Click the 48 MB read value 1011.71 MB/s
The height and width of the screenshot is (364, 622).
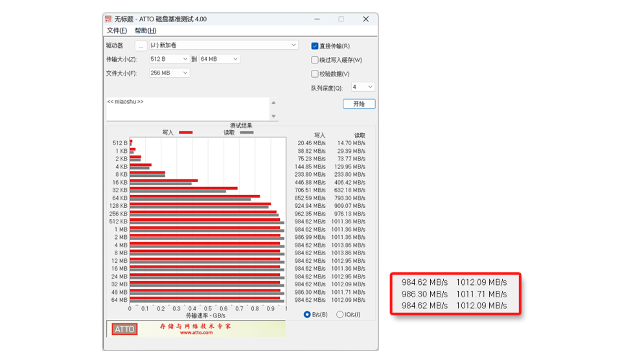[349, 292]
